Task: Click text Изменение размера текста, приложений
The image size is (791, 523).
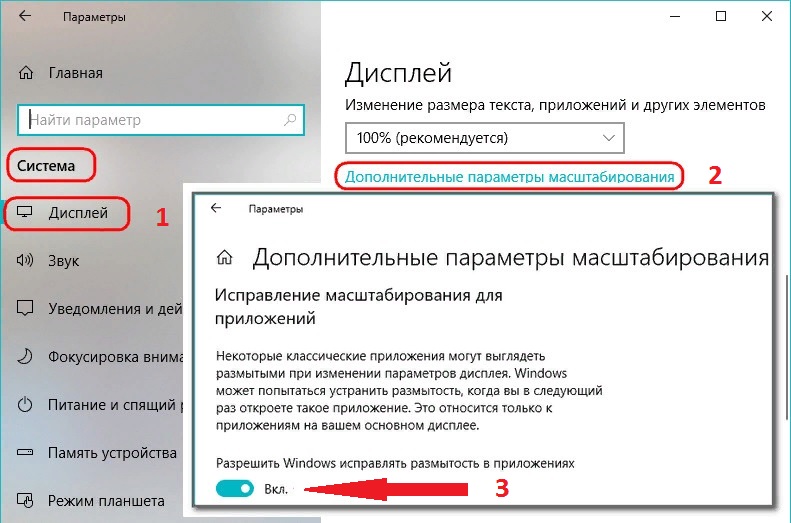Action: click(555, 105)
